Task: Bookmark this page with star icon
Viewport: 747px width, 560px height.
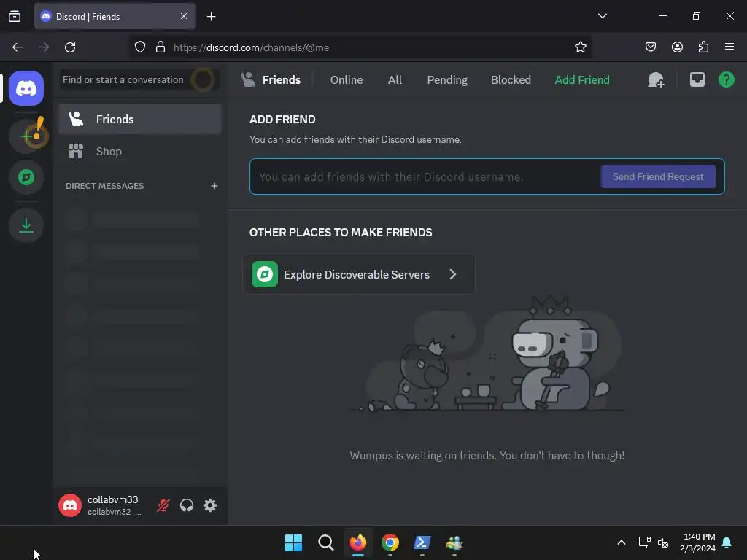Action: tap(580, 47)
